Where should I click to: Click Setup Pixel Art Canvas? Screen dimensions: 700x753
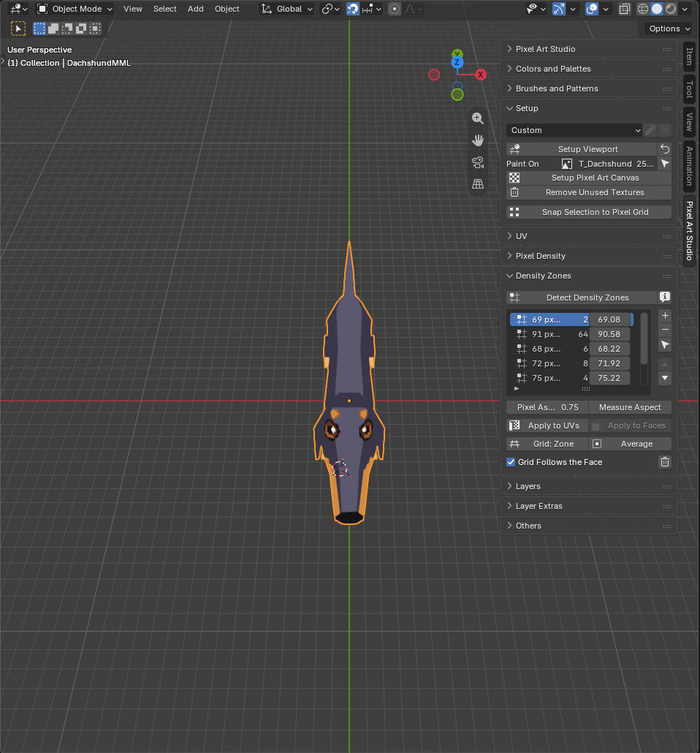pyautogui.click(x=589, y=178)
